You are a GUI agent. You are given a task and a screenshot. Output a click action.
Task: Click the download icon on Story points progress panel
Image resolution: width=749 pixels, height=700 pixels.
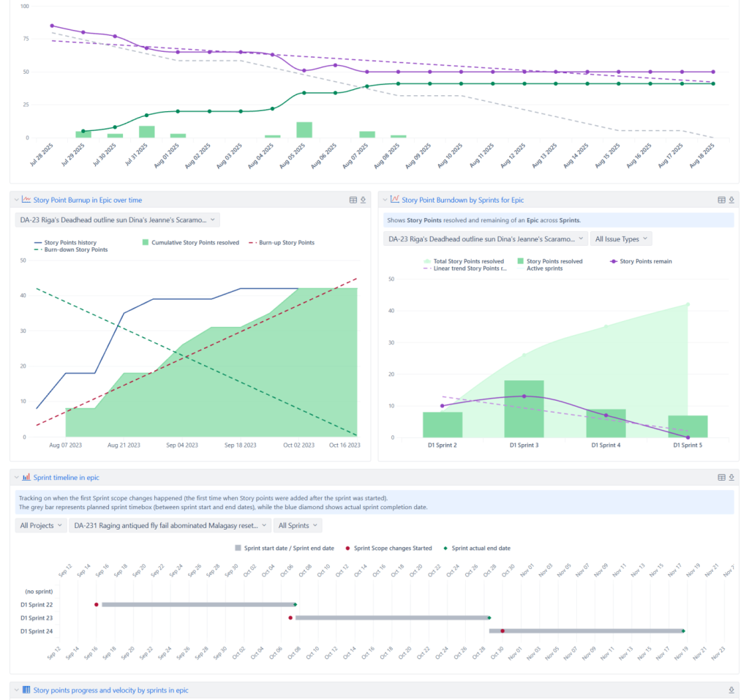[x=731, y=690]
